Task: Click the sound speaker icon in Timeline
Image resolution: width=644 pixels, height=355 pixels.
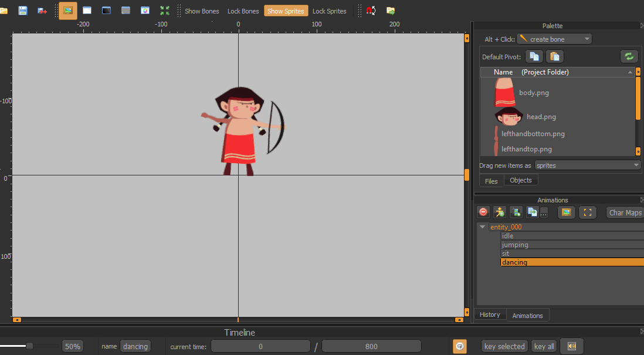Action: pyautogui.click(x=571, y=346)
